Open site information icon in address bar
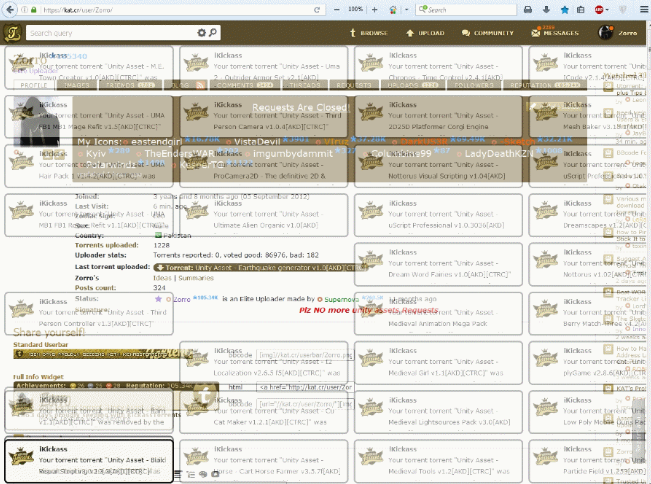 [x=24, y=10]
